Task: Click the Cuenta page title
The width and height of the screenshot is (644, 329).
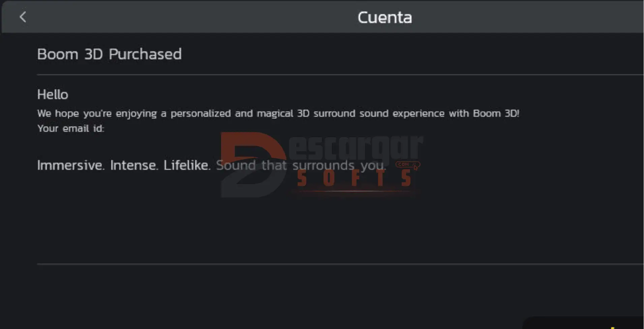Action: pyautogui.click(x=385, y=18)
